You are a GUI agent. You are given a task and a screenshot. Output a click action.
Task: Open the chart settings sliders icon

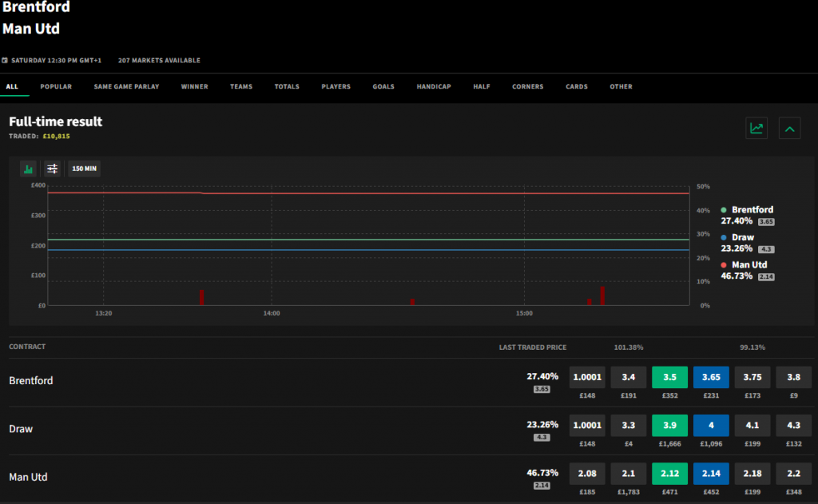tap(53, 169)
